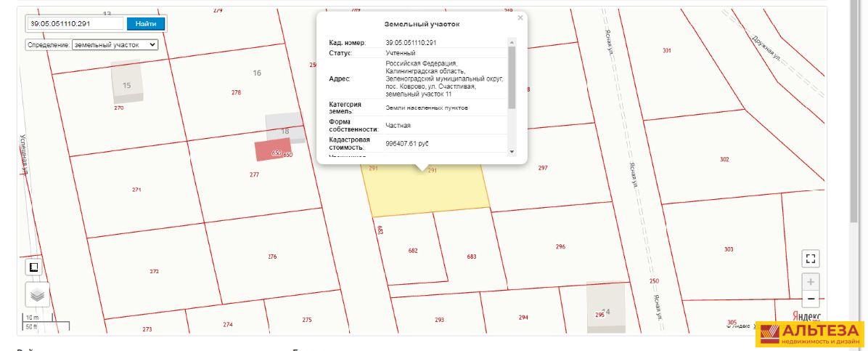Screen dimensions: 868x351
Task: Click land parcel 302 on map
Action: pos(724,159)
